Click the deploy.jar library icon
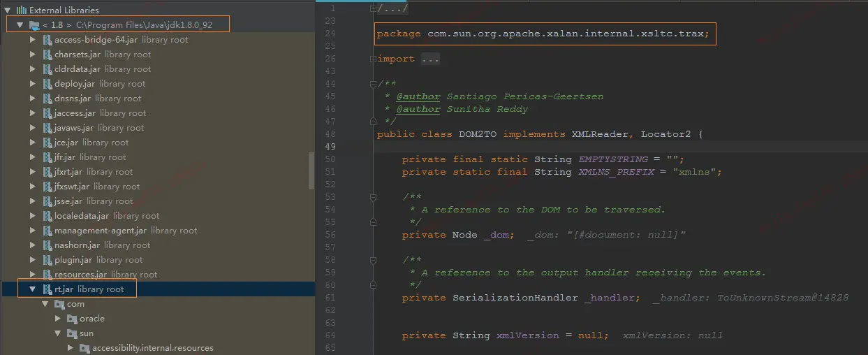868x355 pixels. 47,84
